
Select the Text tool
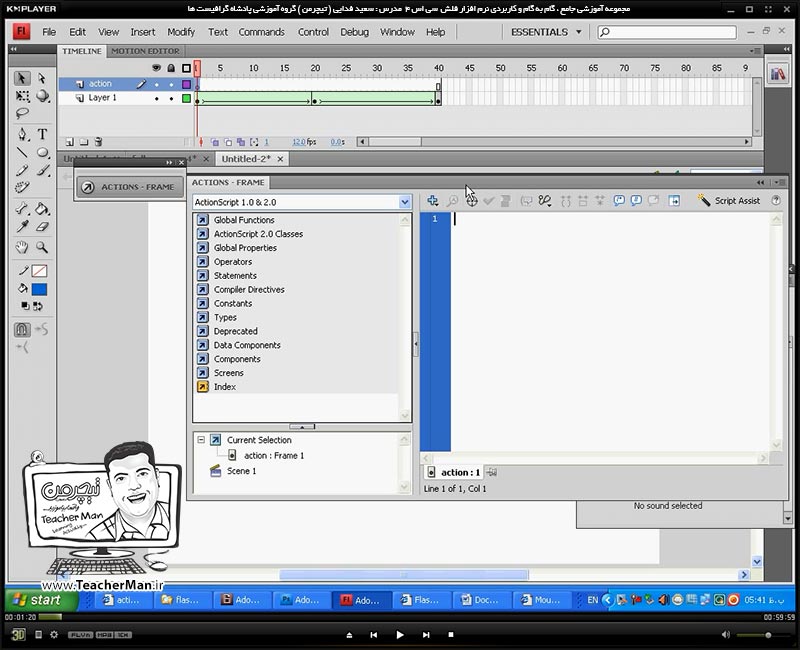tap(42, 134)
